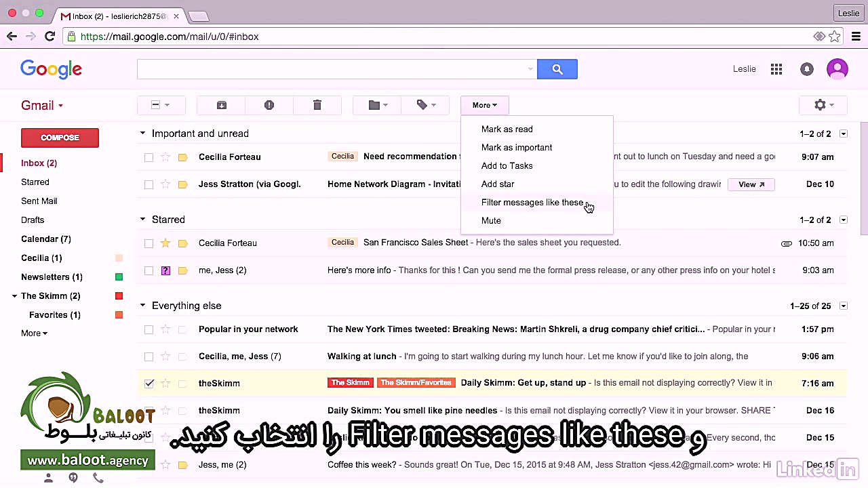Open the Gmail product dropdown
The image size is (868, 488).
click(42, 106)
